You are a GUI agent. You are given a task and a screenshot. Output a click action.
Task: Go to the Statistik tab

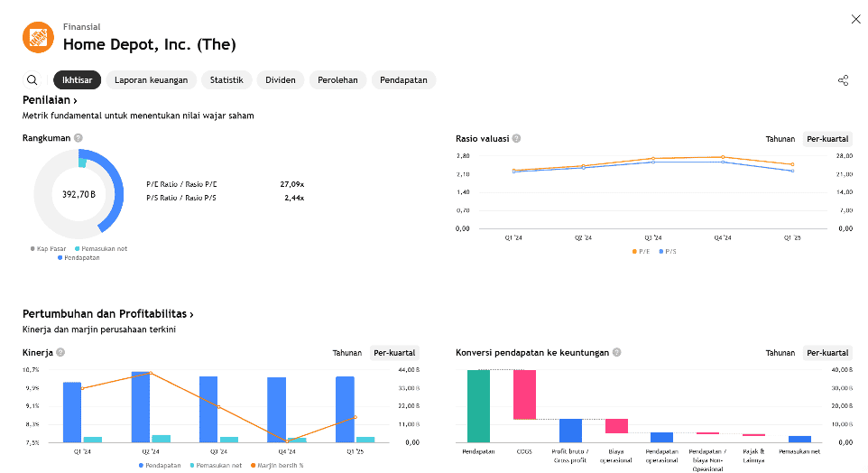226,80
